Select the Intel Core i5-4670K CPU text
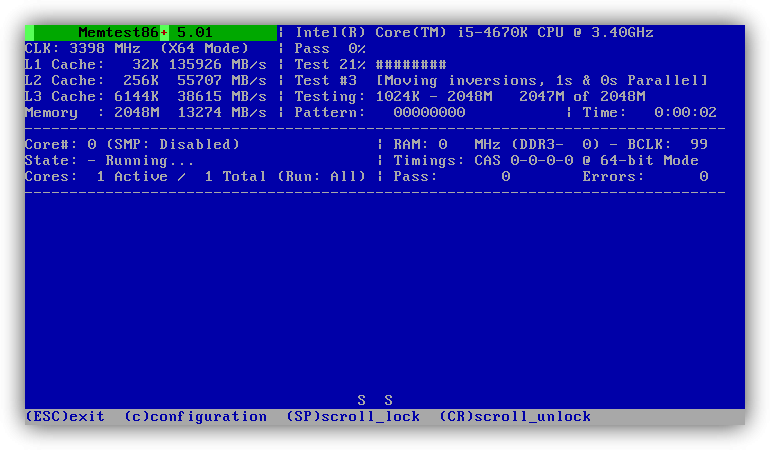 (474, 32)
